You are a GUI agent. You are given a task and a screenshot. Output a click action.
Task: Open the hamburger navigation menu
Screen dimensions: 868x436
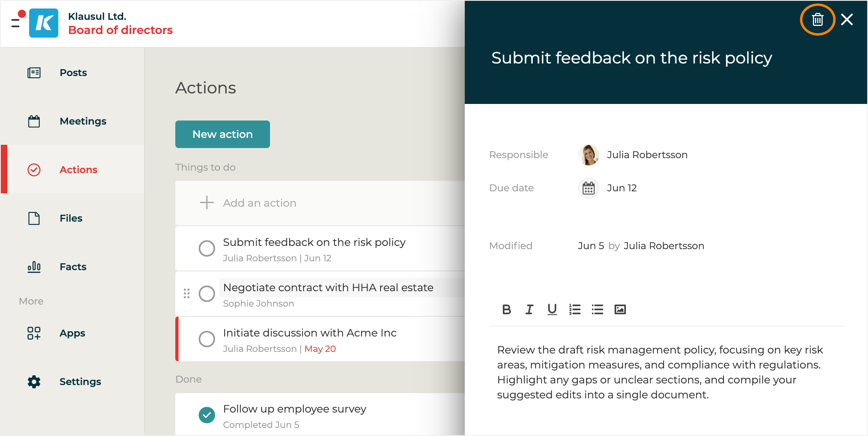tap(16, 23)
